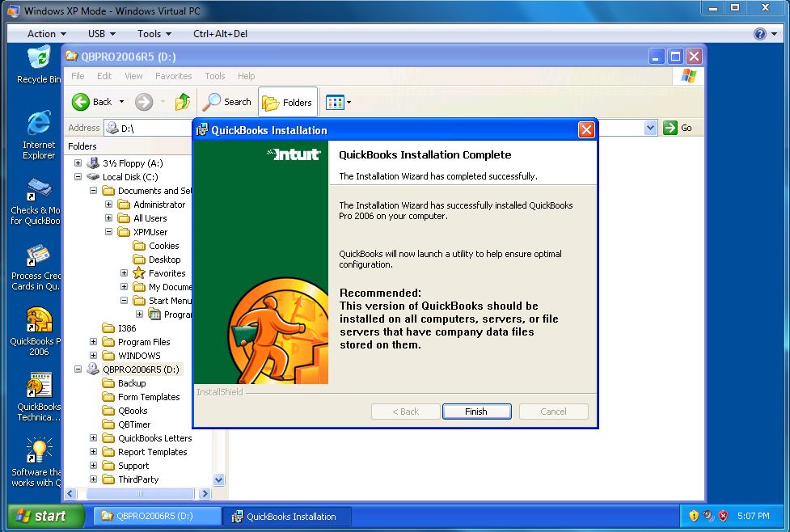Open the Recycle Bin desktop icon
Image resolution: width=790 pixels, height=532 pixels.
tap(38, 65)
